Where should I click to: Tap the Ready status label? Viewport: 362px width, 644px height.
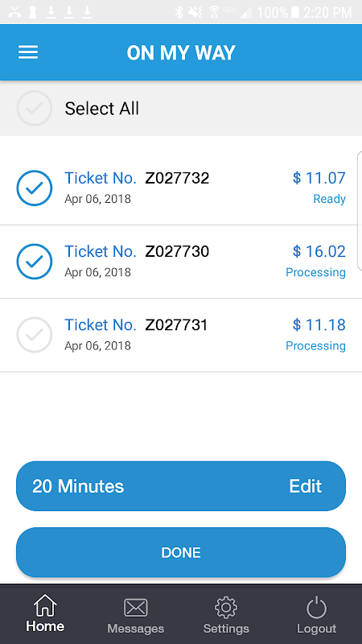pos(330,199)
